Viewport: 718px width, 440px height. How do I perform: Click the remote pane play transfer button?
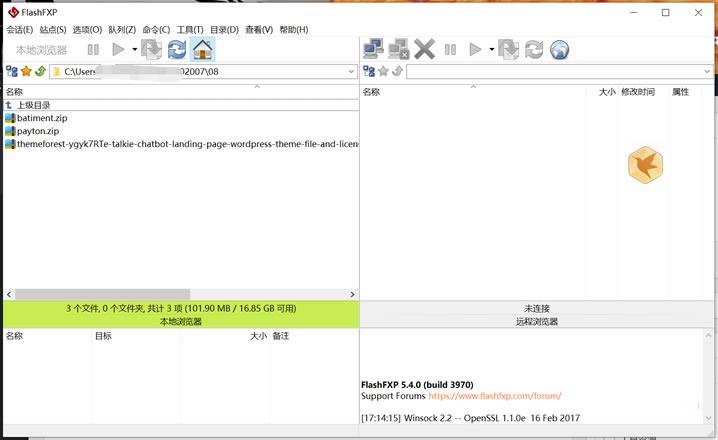pyautogui.click(x=475, y=49)
